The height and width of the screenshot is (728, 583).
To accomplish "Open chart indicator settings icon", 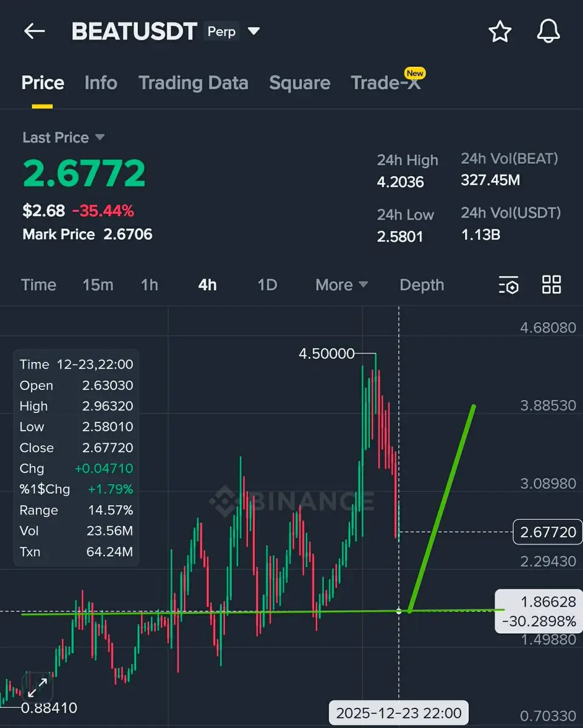I will [x=509, y=285].
